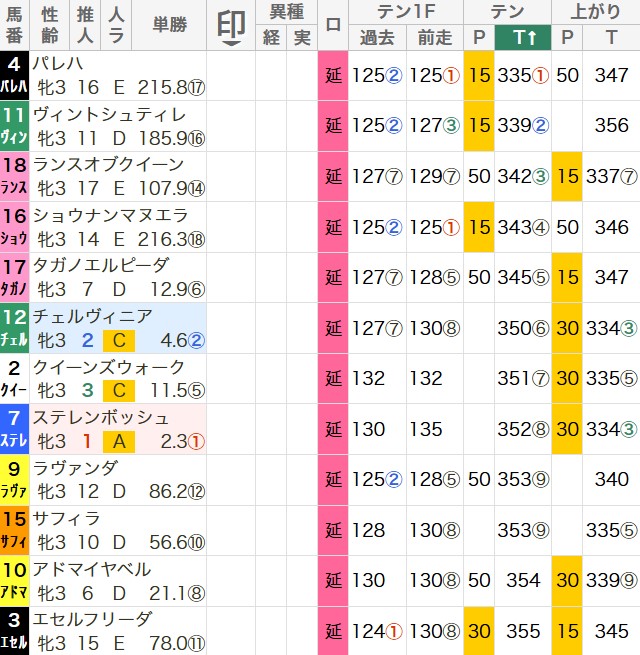Click the 異種 実 sub-header

302,38
